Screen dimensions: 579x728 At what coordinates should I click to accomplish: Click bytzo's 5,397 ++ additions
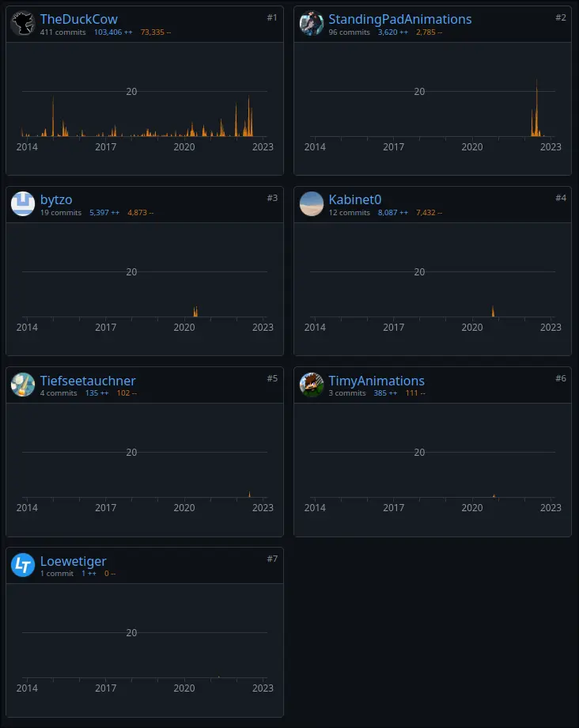104,213
